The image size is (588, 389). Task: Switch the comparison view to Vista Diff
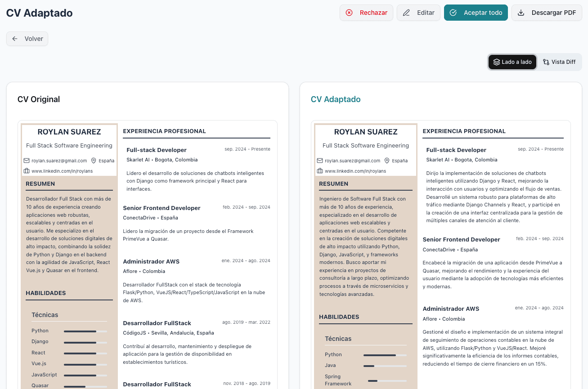tap(559, 62)
